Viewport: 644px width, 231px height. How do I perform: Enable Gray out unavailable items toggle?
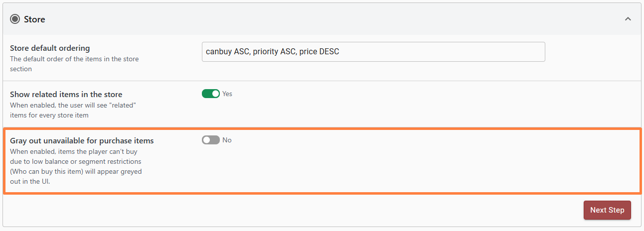tap(211, 140)
